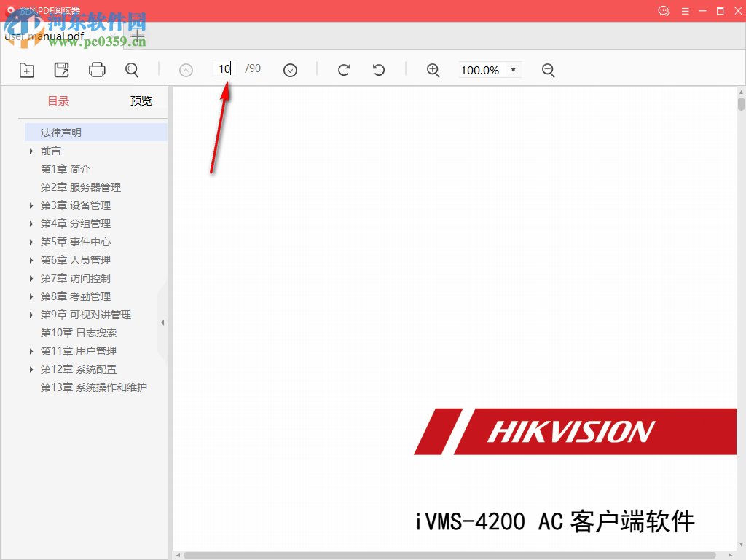Select 法律声明 in the outline
746x560 pixels.
click(x=96, y=132)
